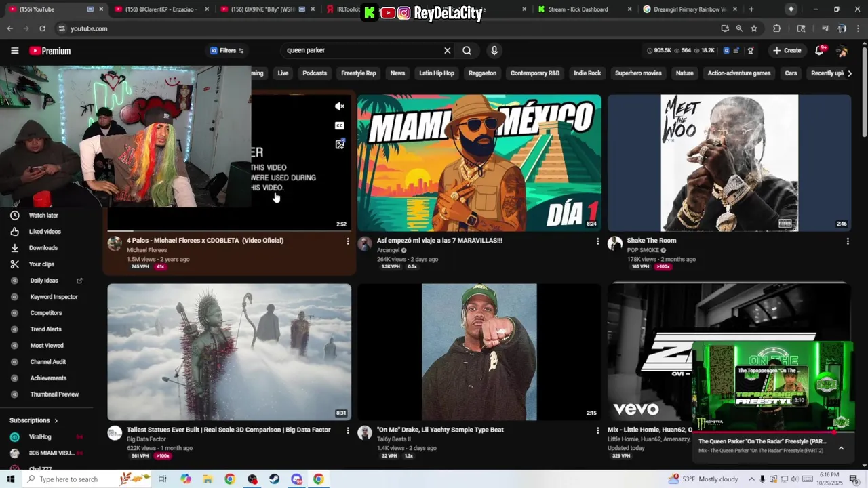Click the Create button
868x488 pixels.
[x=787, y=51]
